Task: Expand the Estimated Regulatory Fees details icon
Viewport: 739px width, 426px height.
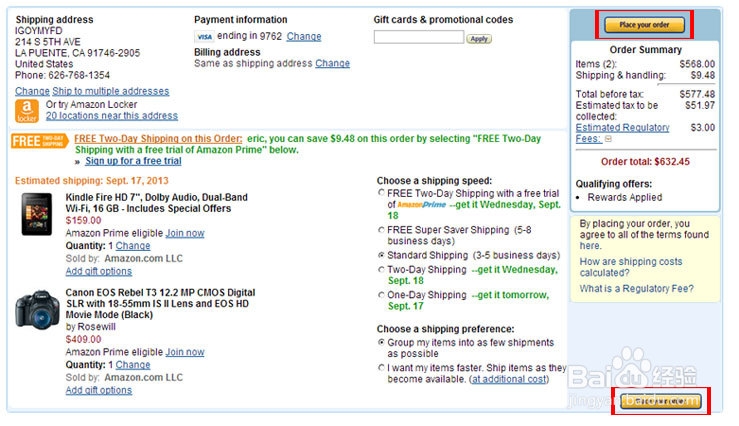Action: pos(608,139)
